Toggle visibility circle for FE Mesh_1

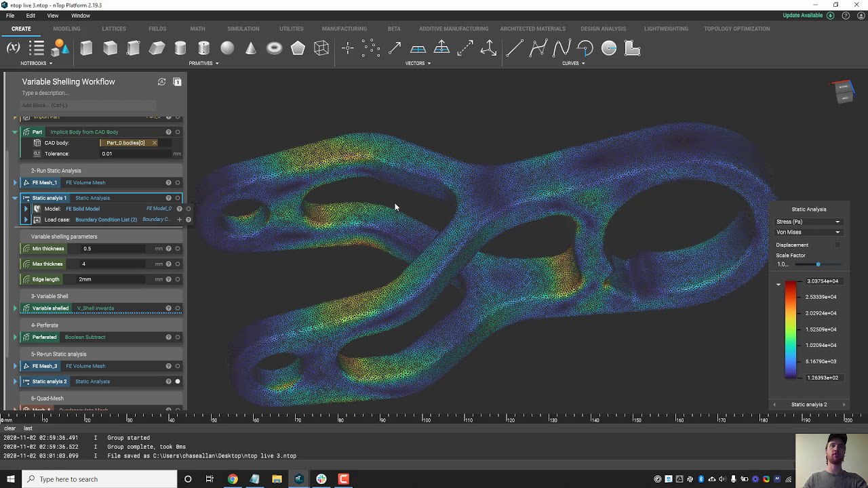[x=178, y=183]
